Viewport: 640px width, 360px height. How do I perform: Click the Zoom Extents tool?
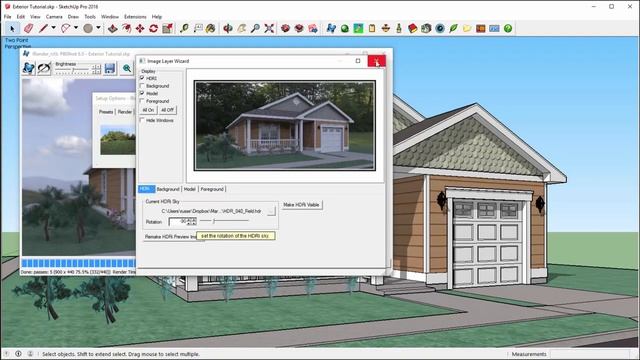click(269, 28)
